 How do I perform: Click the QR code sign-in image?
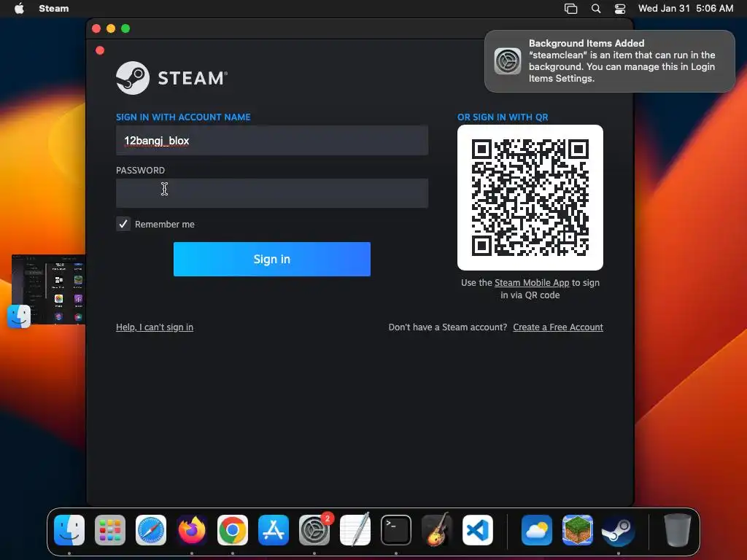[x=530, y=198]
